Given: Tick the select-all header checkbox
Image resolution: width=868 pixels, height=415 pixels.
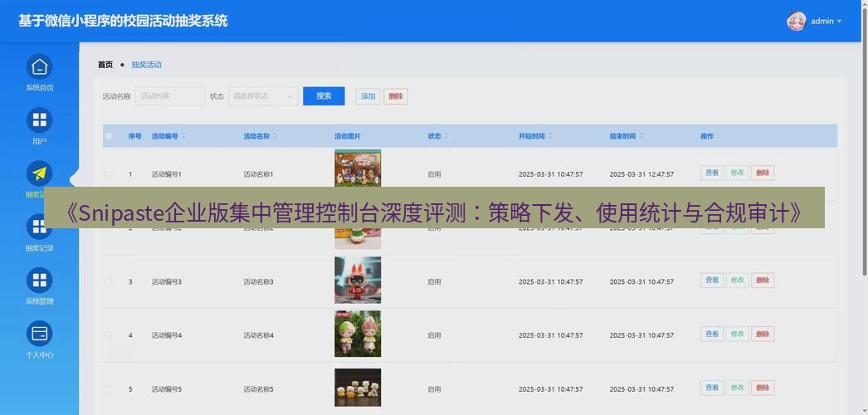Looking at the screenshot, I should pos(109,136).
